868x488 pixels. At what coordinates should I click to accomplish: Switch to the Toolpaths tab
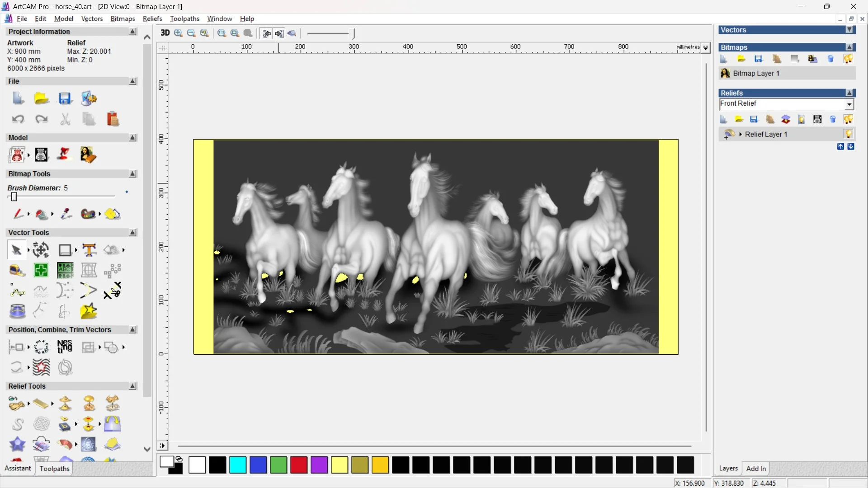coord(54,469)
